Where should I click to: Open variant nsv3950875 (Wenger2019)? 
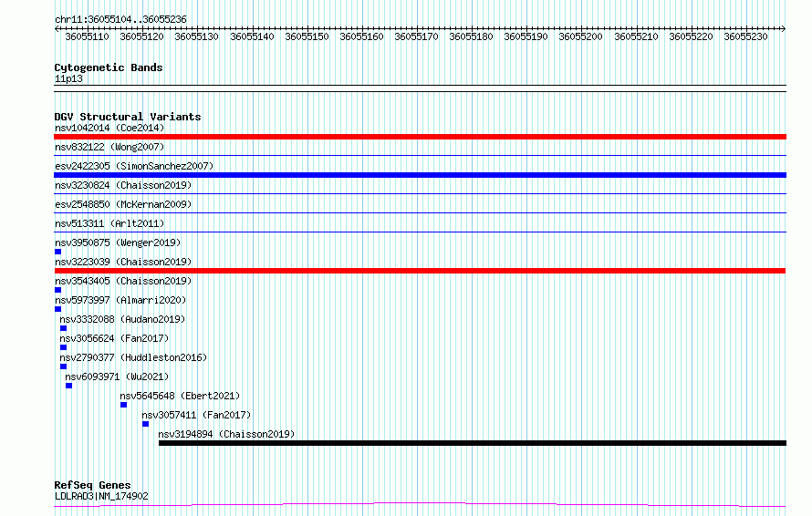pos(118,243)
